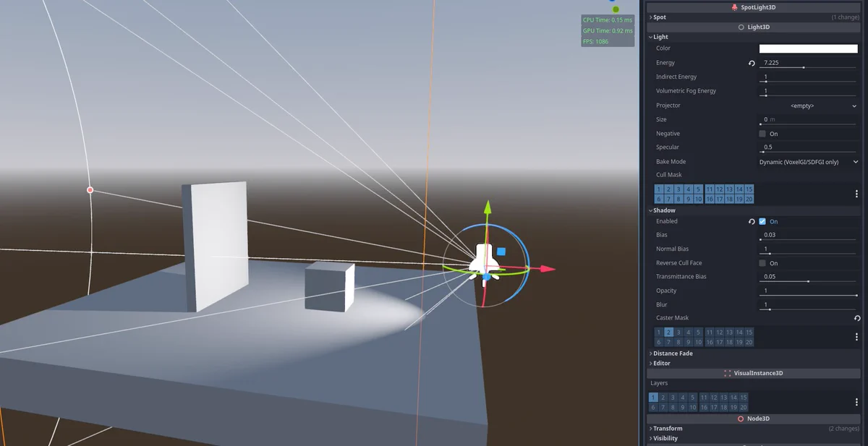Click the red spot range handle on the arc
The width and height of the screenshot is (868, 446).
point(90,190)
